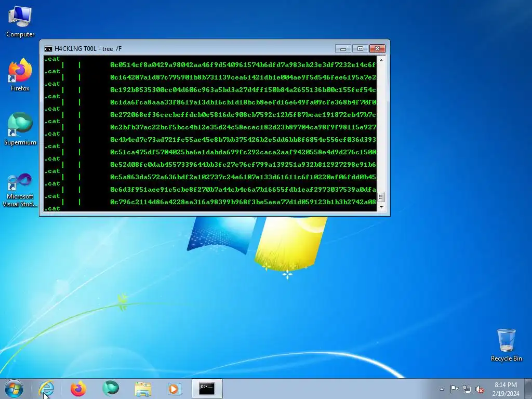Show hidden system tray icons
Viewport: 532px width, 399px height.
coord(442,389)
